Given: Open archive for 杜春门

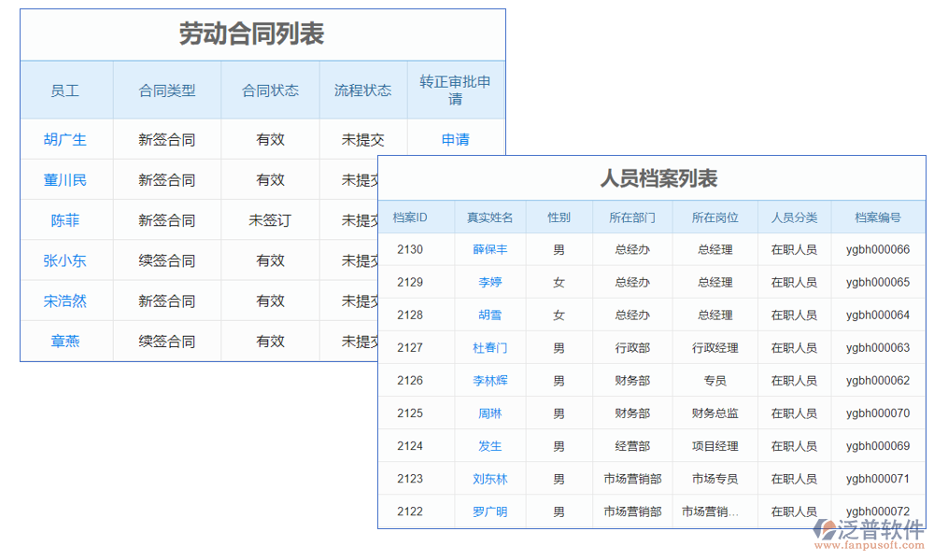Looking at the screenshot, I should (489, 347).
